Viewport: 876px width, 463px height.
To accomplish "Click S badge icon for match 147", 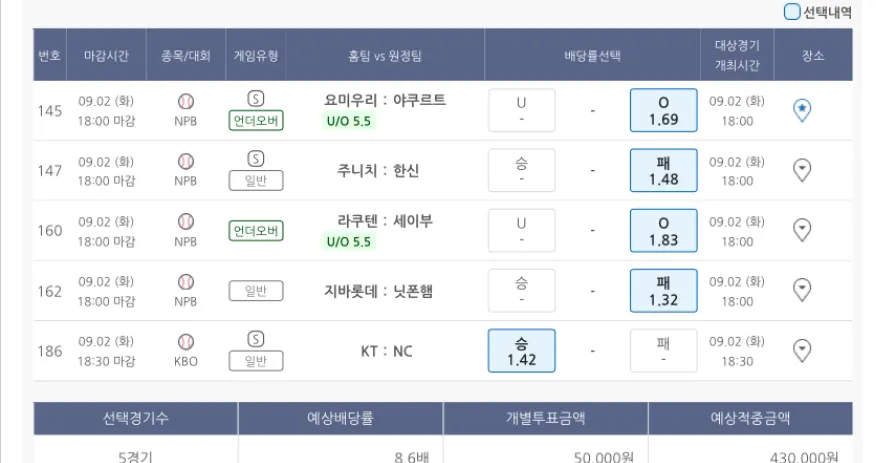I will point(256,159).
